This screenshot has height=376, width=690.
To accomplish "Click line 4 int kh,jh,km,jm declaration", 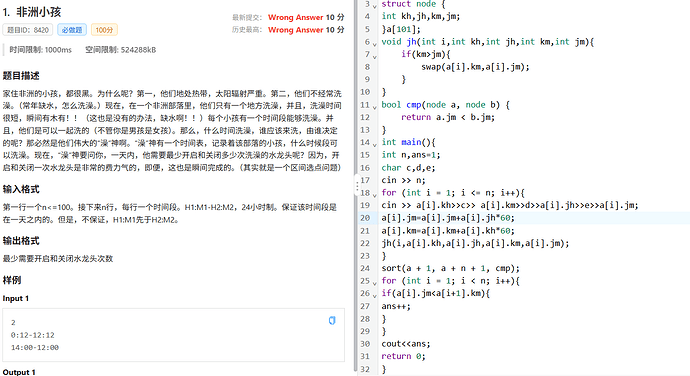I will click(420, 16).
